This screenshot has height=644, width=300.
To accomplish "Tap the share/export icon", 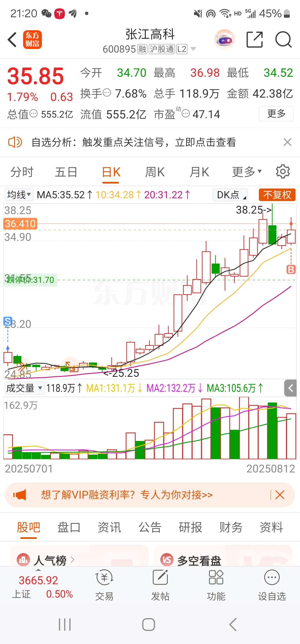I will pyautogui.click(x=255, y=39).
